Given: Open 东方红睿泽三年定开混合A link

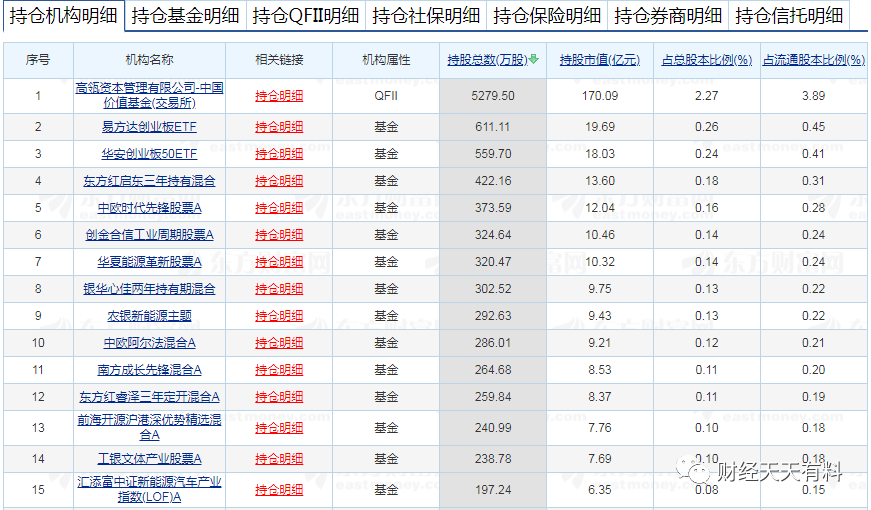Looking at the screenshot, I should point(149,397).
